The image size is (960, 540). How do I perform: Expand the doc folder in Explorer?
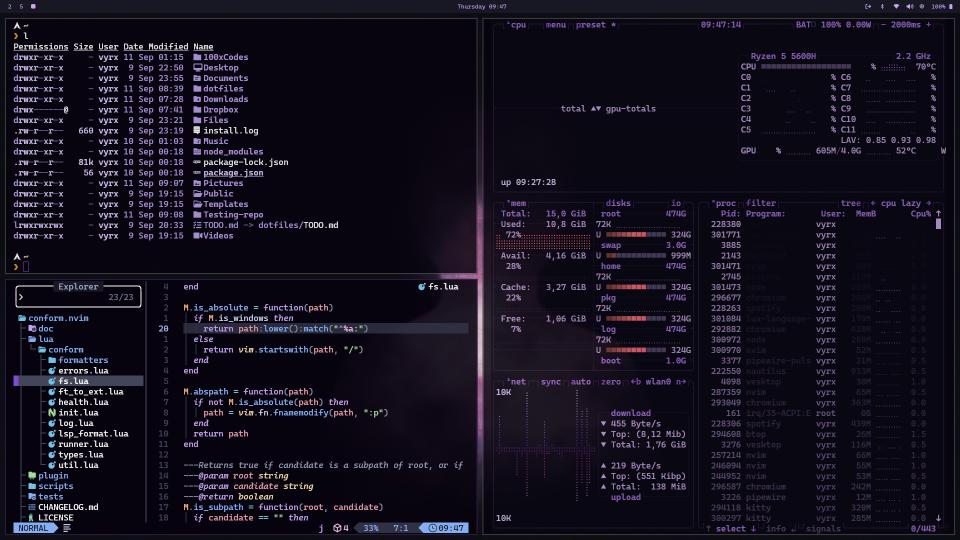tap(40, 329)
